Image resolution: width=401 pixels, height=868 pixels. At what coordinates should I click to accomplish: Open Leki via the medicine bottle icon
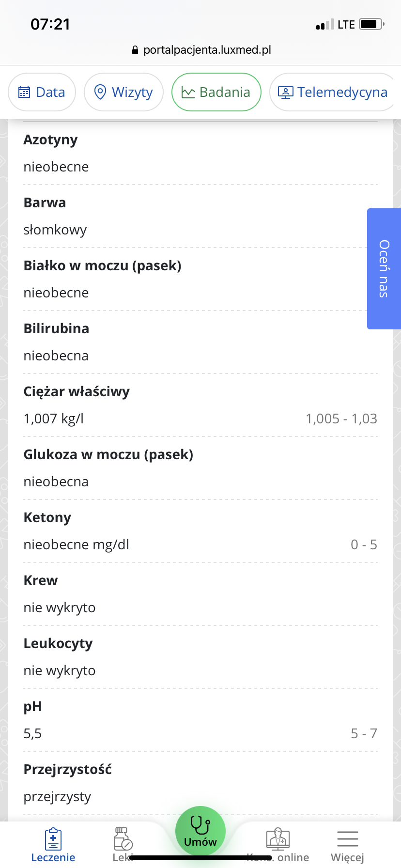click(123, 839)
